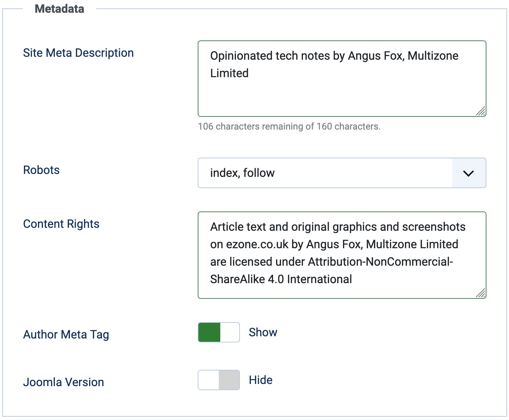The height and width of the screenshot is (420, 509).
Task: Click the green half of Author Meta Tag switch
Action: pyautogui.click(x=209, y=332)
